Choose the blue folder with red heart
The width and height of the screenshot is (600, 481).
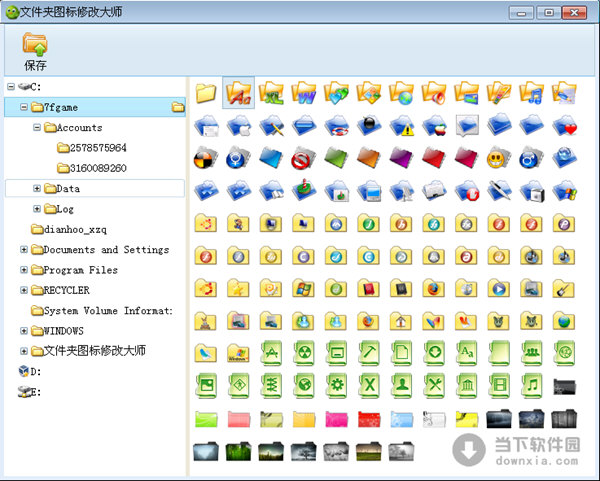[564, 126]
